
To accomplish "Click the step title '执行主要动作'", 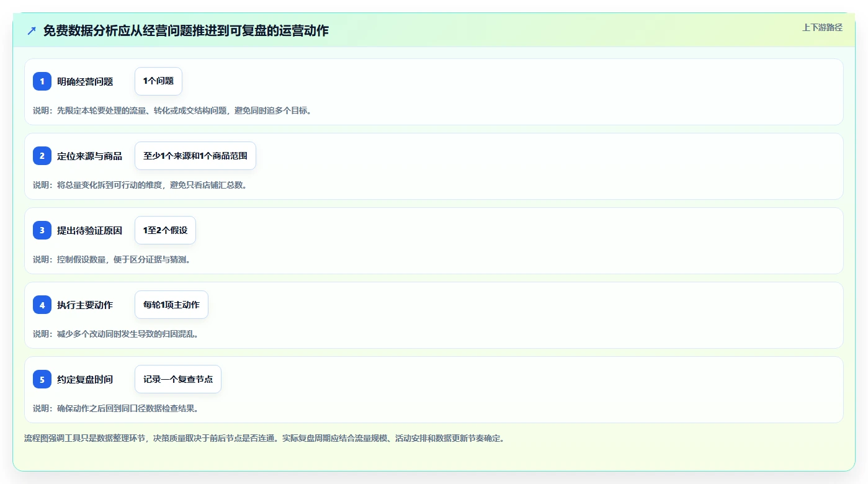I will pos(85,305).
